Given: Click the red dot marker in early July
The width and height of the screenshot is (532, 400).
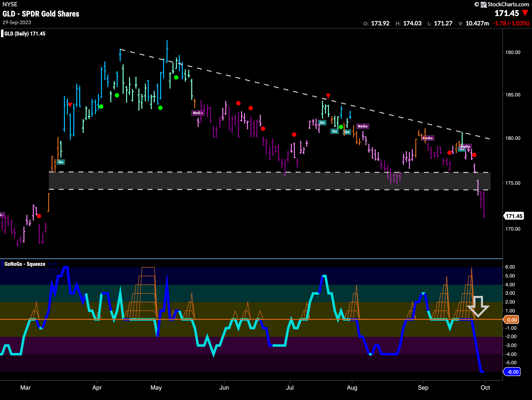Looking at the screenshot, I should coord(294,135).
